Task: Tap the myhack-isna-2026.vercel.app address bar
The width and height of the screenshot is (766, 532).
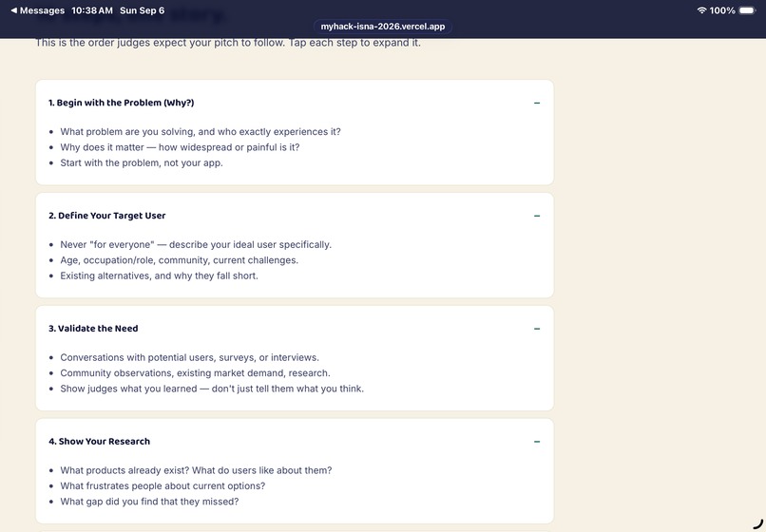Action: coord(382,27)
